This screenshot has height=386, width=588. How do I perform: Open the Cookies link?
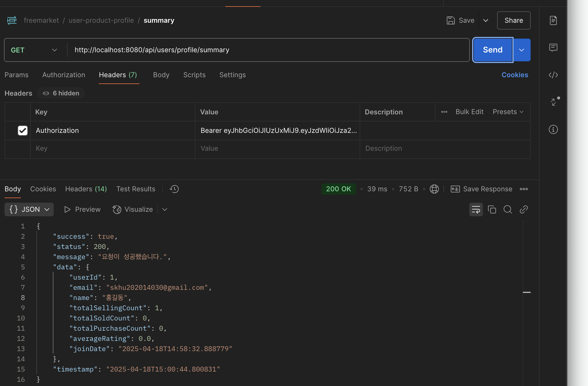click(515, 75)
